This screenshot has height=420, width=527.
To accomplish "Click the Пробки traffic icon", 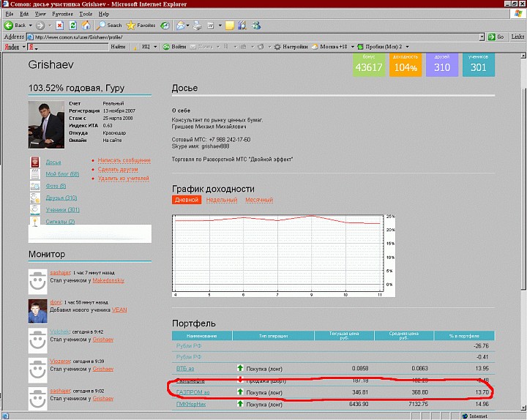I will (360, 47).
